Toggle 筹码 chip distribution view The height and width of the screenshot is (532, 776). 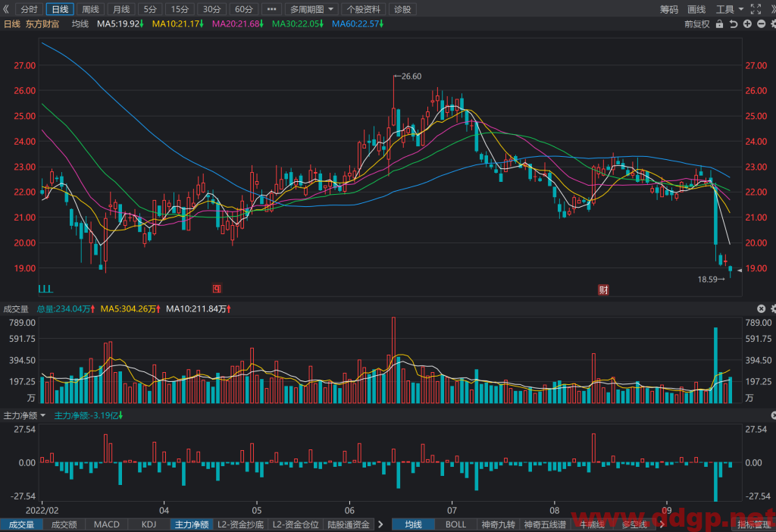669,9
